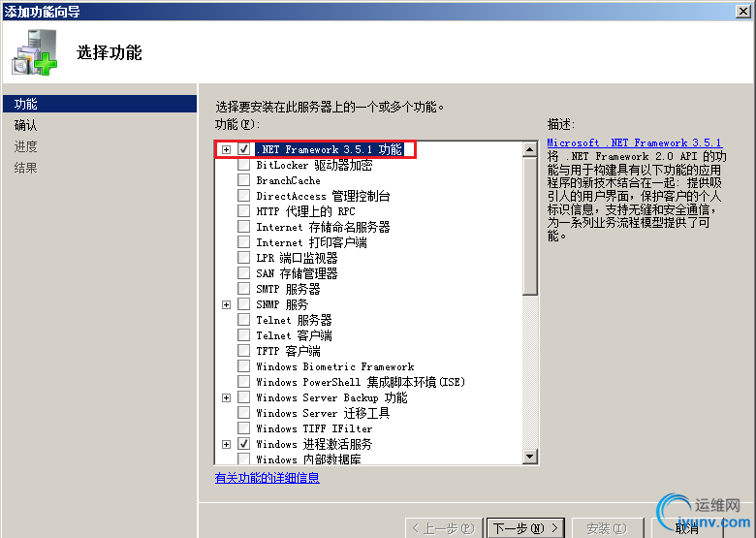Check Windows PowerShell 集成脚本环境(ISE) checkbox
The height and width of the screenshot is (538, 756).
point(244,382)
